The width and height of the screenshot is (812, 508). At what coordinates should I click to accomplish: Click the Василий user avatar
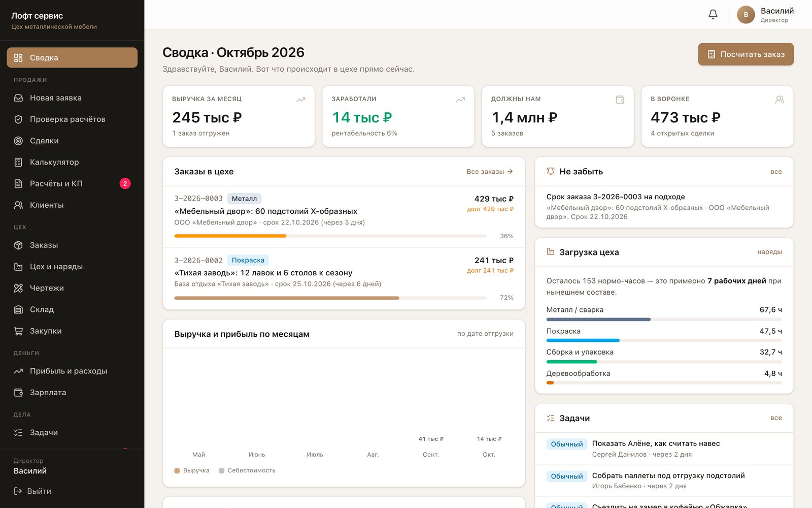point(746,15)
